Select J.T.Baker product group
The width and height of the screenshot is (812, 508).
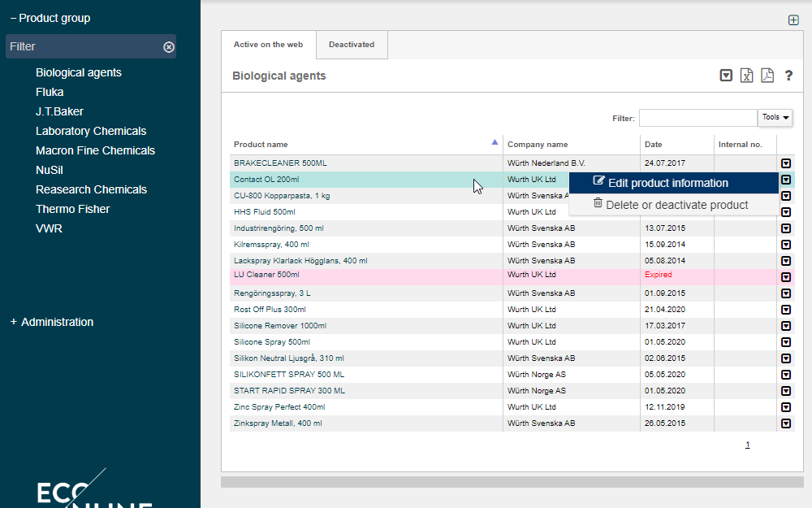59,111
